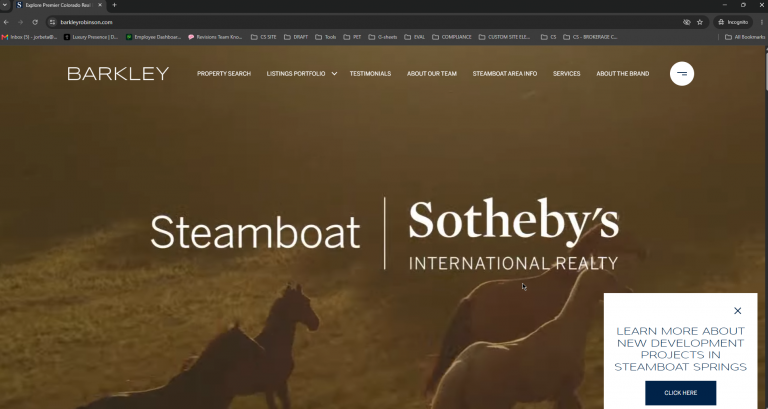Click the BARKLEY logo

pos(118,73)
